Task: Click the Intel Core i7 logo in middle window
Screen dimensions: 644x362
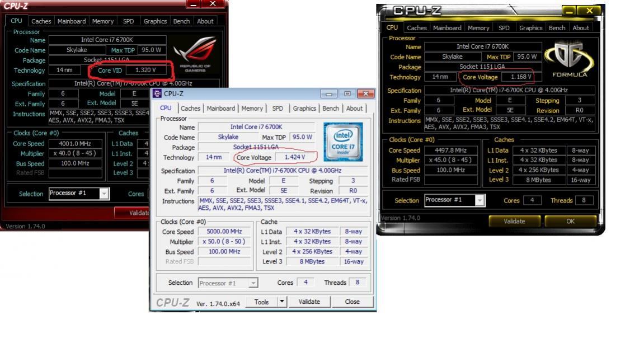Action: point(343,142)
